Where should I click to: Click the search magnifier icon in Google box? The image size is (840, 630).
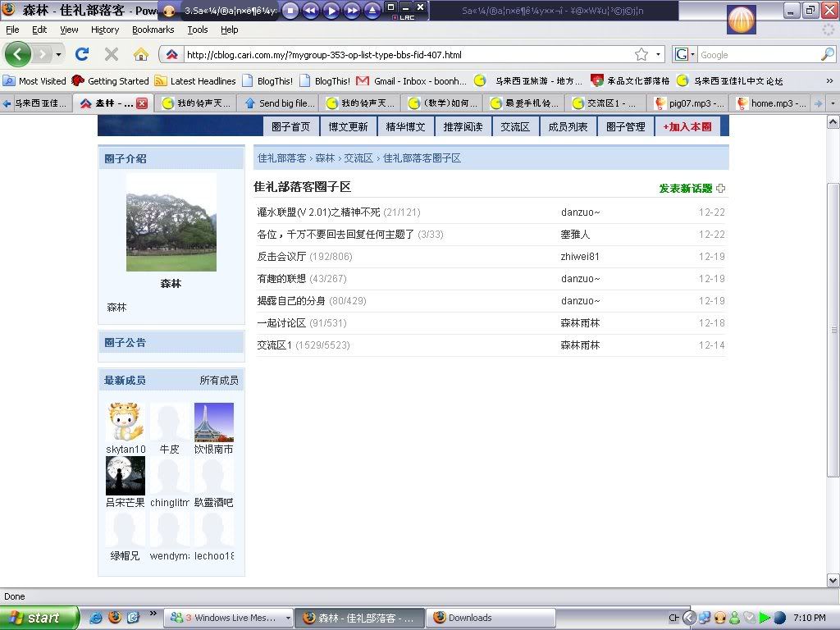pos(827,55)
